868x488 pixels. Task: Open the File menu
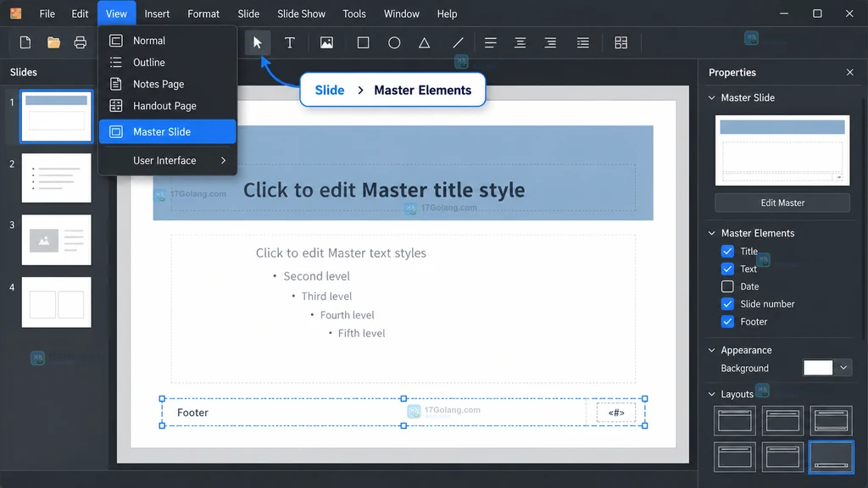tap(47, 14)
